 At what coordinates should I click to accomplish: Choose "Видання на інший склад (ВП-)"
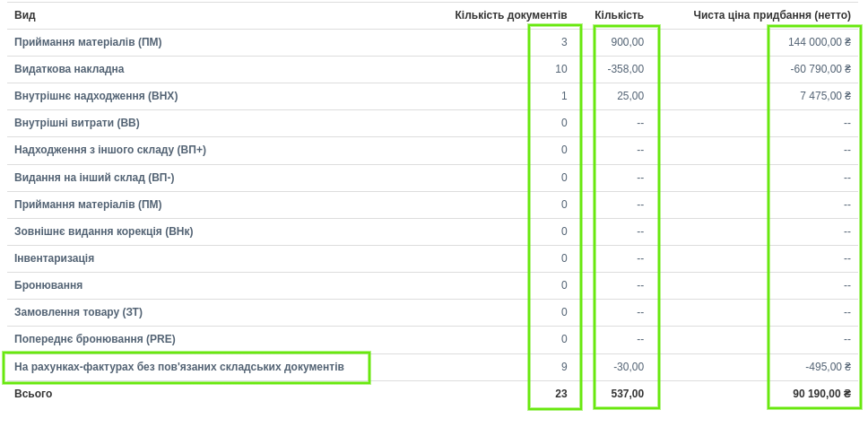[x=94, y=178]
